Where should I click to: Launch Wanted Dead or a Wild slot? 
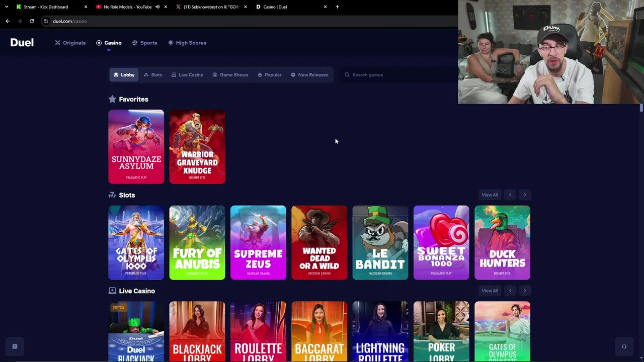pyautogui.click(x=319, y=243)
